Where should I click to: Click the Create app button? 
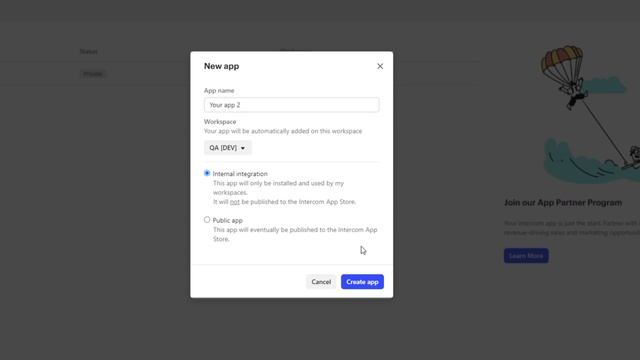[362, 282]
